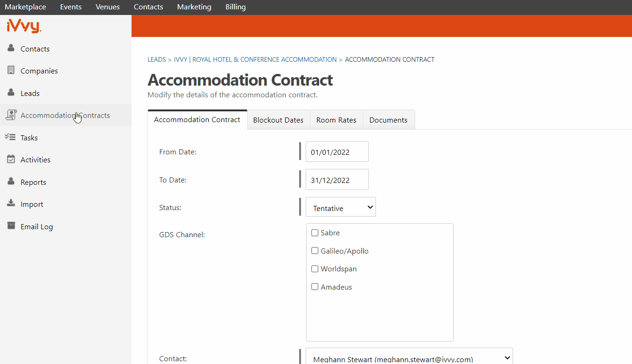Screen dimensions: 632x364
Task: Click the Companies building icon
Action: [11, 71]
